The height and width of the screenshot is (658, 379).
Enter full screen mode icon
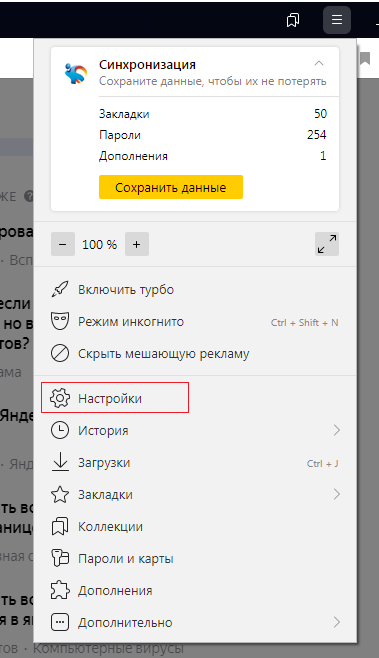327,244
